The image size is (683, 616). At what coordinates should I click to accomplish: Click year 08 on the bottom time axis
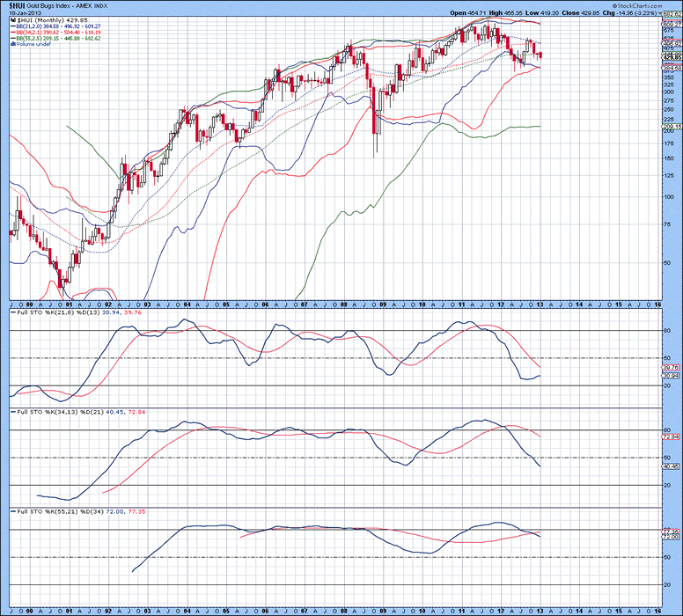[x=345, y=609]
